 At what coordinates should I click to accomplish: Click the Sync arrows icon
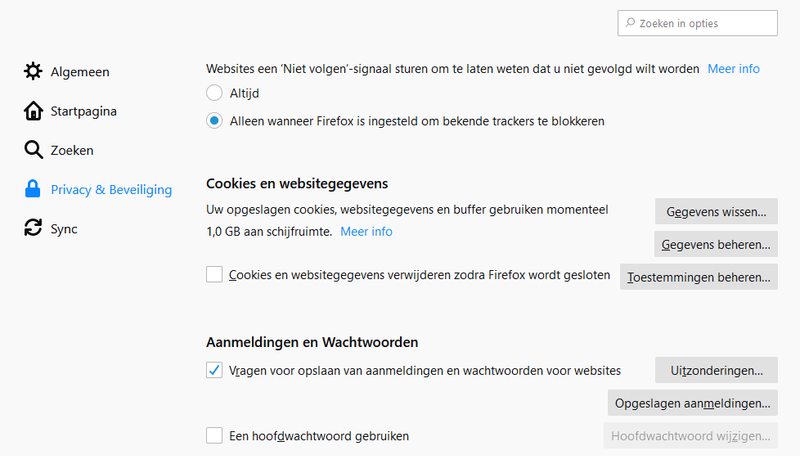click(33, 228)
